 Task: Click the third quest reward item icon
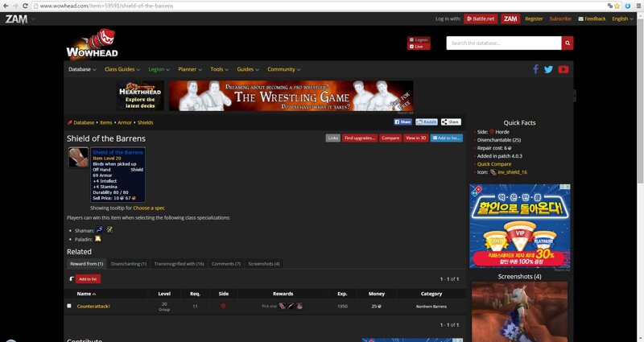tap(299, 306)
